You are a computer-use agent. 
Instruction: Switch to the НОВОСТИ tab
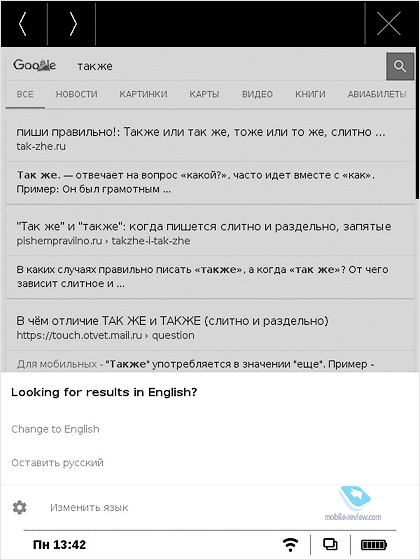[76, 94]
